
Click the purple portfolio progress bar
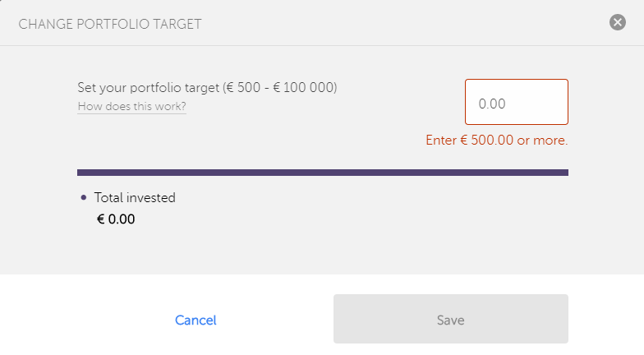(322, 173)
